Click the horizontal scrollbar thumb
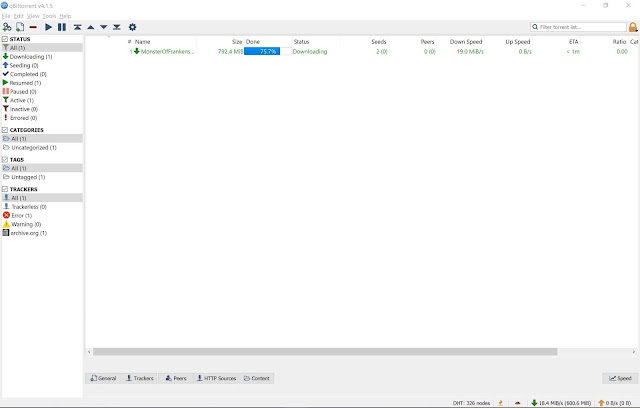The height and width of the screenshot is (408, 640). click(x=325, y=352)
